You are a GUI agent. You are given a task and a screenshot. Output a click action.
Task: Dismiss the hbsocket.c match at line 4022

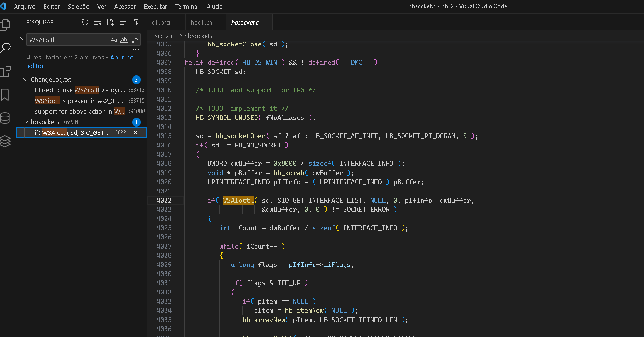135,132
